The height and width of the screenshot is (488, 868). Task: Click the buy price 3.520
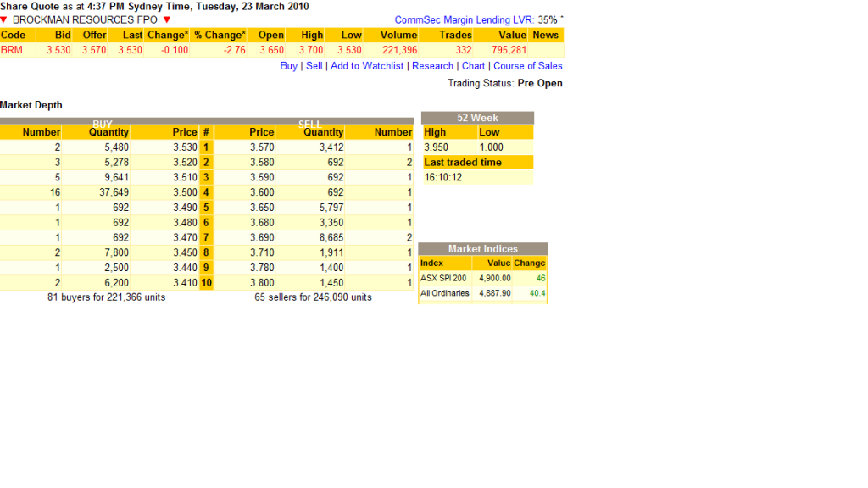185,162
